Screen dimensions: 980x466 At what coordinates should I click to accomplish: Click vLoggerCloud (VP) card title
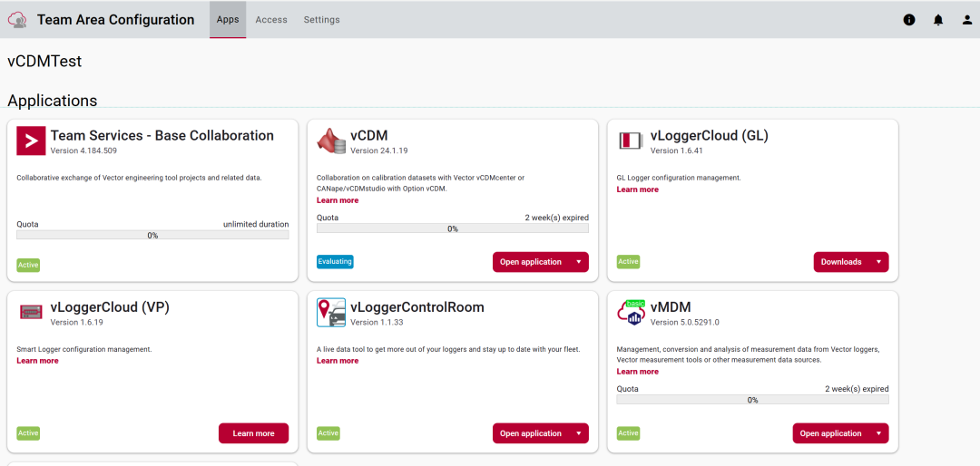(x=110, y=307)
